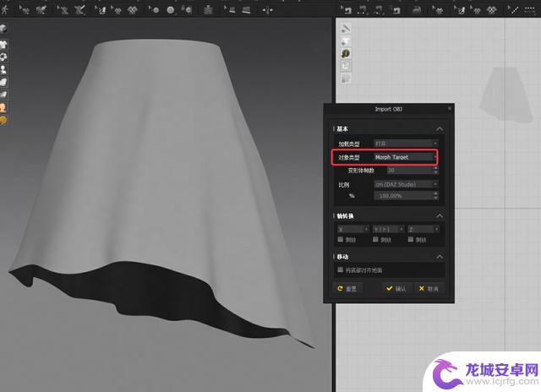541x392 pixels.
Task: Collapse the 基本 section
Action: [x=440, y=129]
